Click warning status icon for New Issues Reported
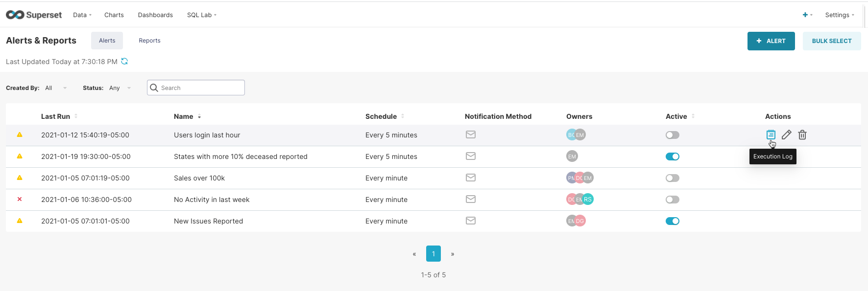 20,221
